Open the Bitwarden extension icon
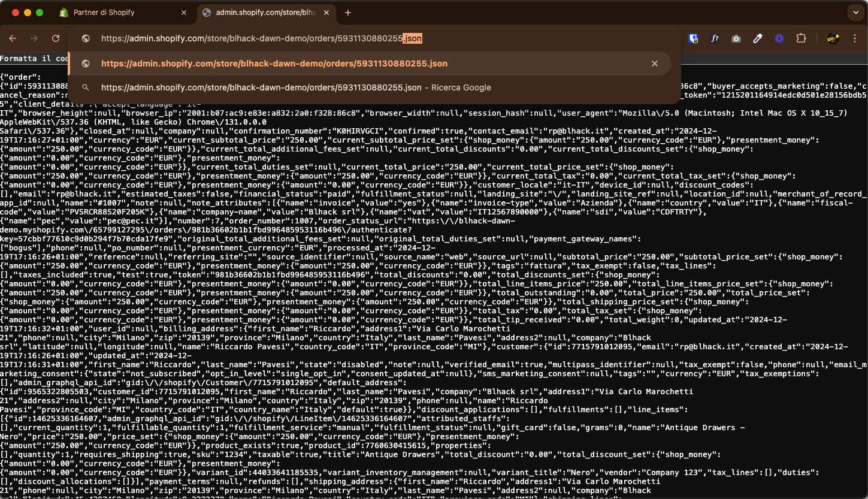Viewport: 868px width, 499px height. point(693,38)
